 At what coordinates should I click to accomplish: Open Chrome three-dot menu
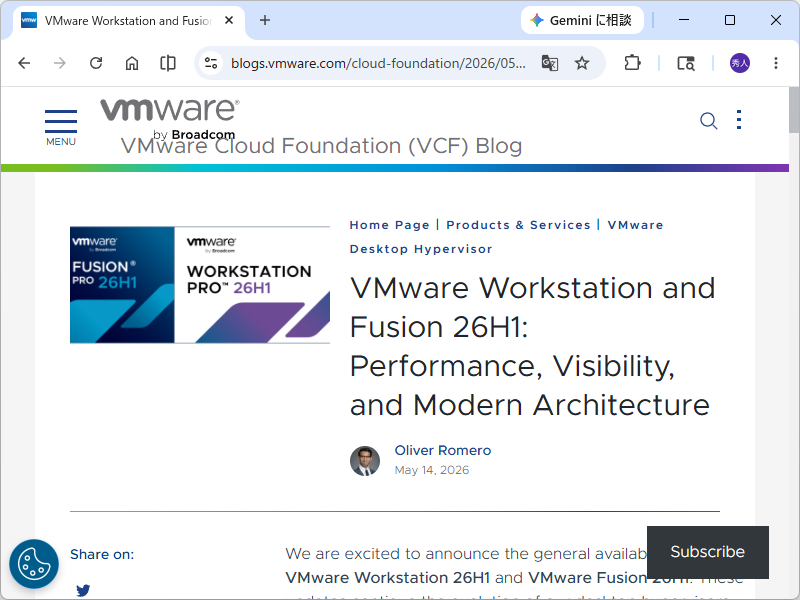776,63
